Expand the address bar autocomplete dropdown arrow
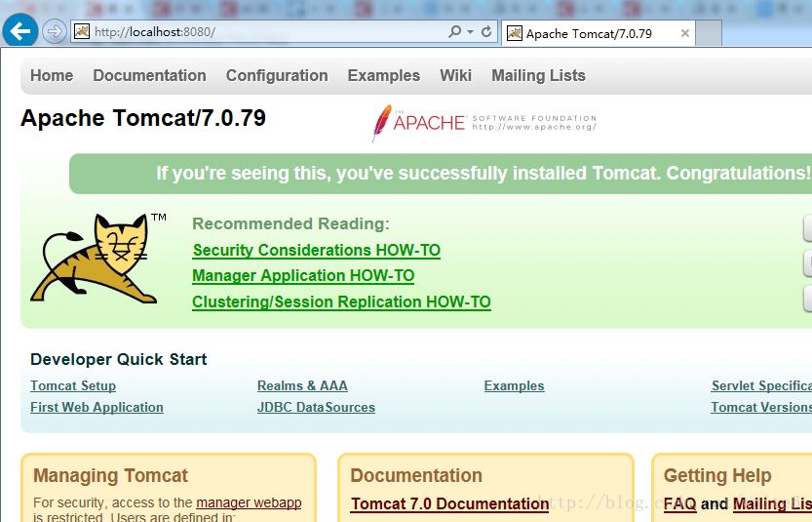 coord(470,32)
